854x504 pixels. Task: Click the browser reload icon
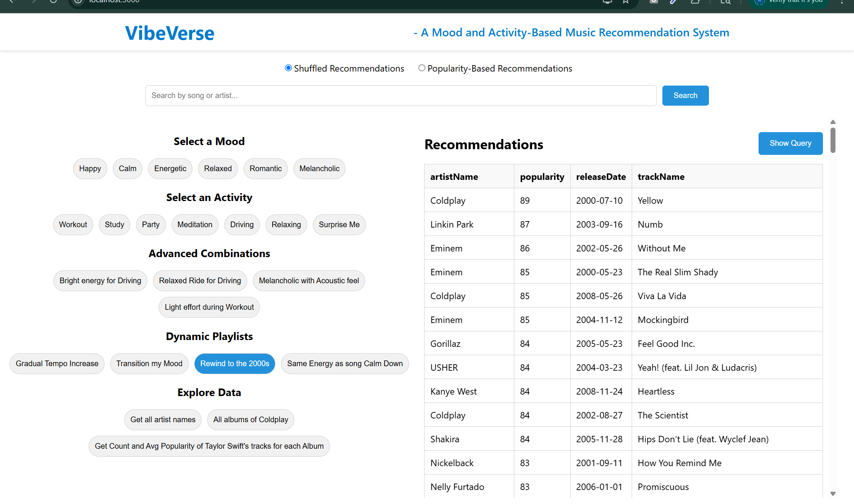[53, 2]
